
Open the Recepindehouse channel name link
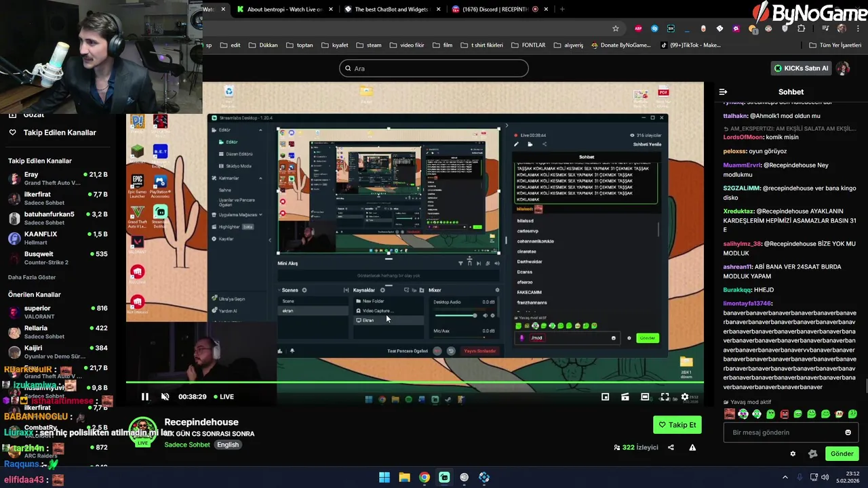click(201, 422)
